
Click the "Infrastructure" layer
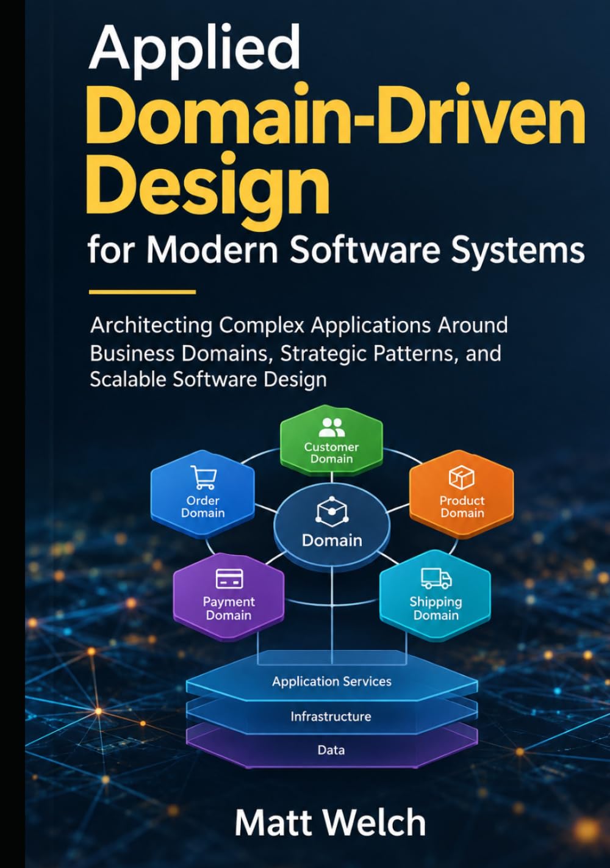[x=331, y=716]
